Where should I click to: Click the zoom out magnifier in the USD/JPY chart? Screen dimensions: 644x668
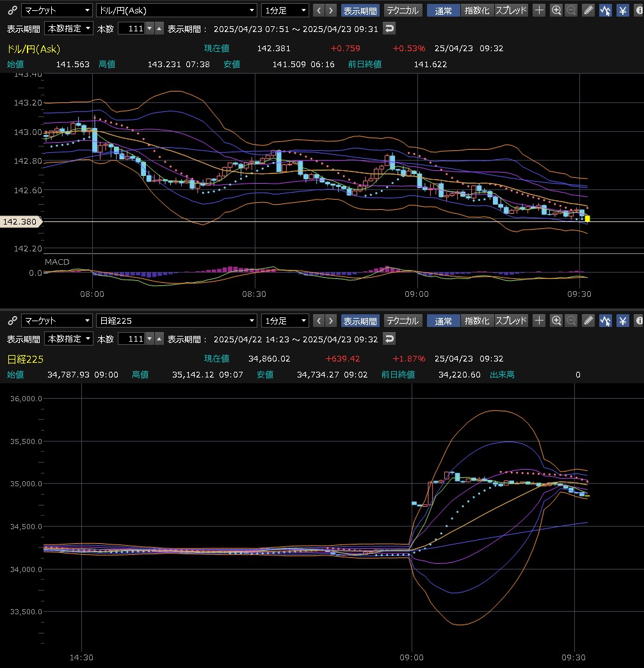click(571, 10)
